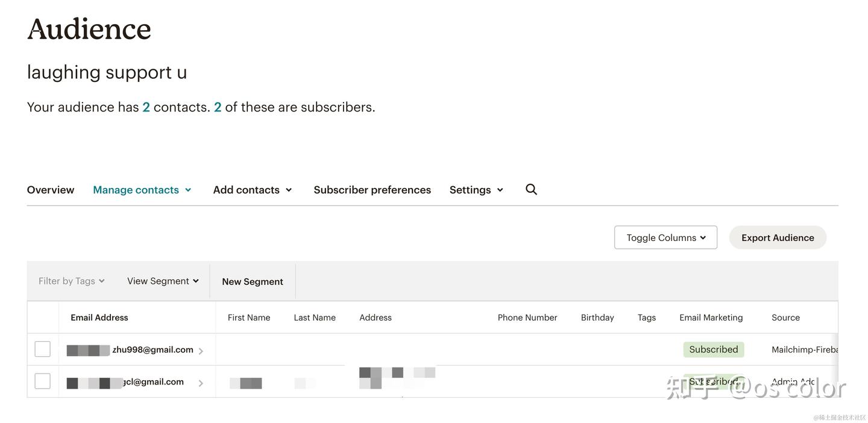Click the Export Audience button
Viewport: 868px width, 423px height.
click(x=778, y=237)
